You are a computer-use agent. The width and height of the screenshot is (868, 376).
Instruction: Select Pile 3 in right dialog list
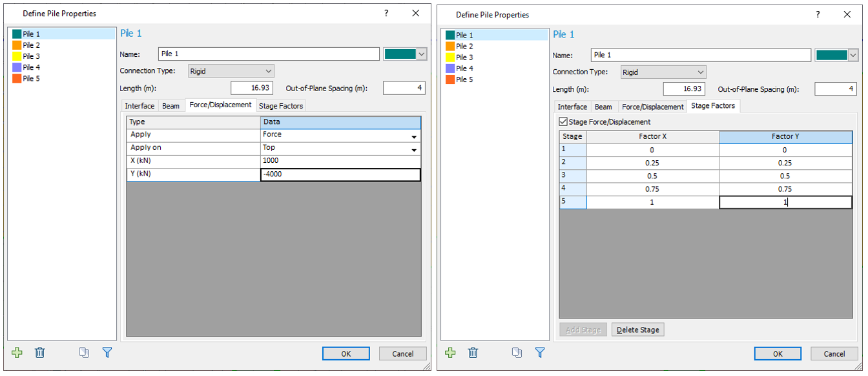click(495, 57)
